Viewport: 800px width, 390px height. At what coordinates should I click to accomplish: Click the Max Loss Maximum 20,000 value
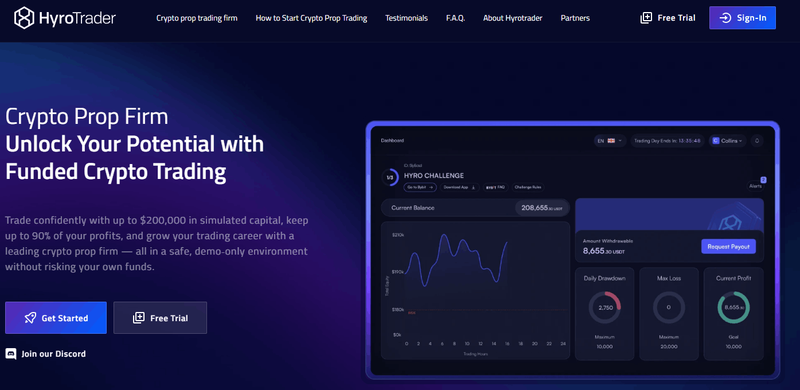(669, 347)
